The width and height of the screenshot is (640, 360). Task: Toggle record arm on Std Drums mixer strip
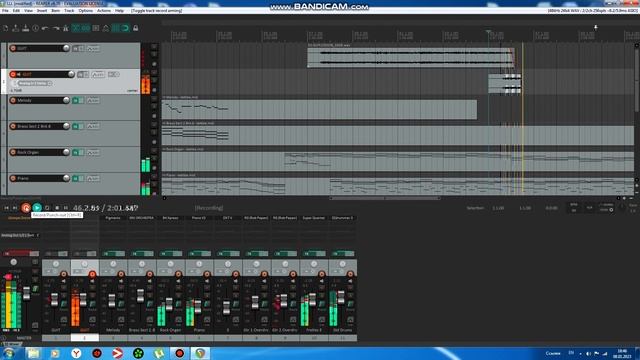[x=350, y=274]
